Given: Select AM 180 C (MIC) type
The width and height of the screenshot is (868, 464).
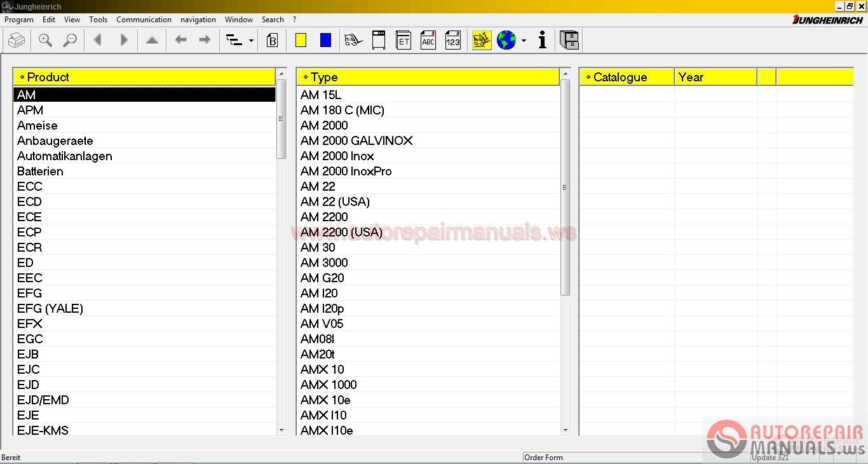Looking at the screenshot, I should [428, 110].
